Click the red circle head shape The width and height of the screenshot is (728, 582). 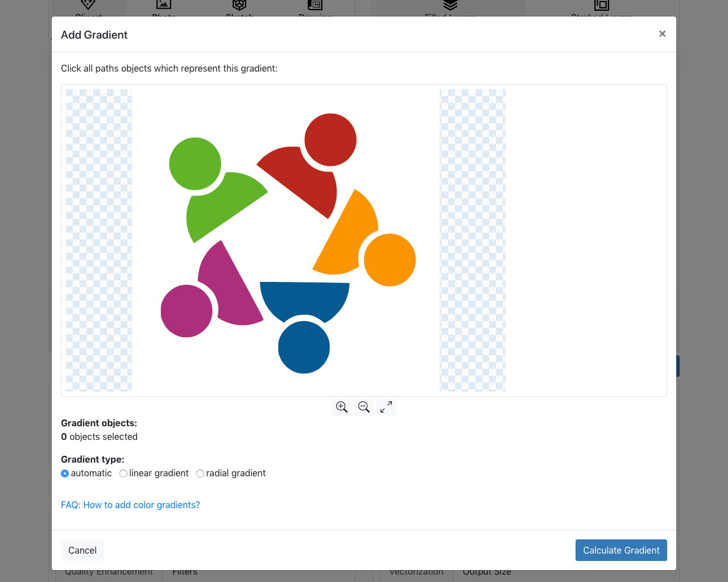[330, 140]
